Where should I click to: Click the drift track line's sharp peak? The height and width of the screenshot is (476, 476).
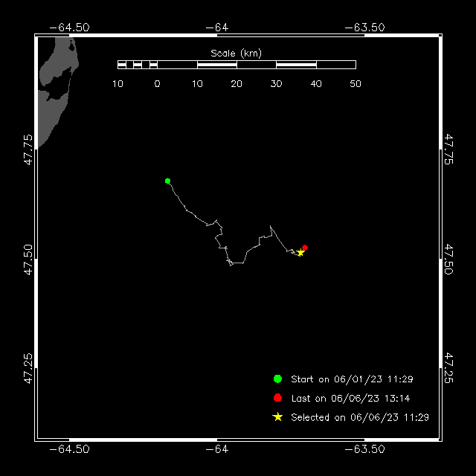271,226
